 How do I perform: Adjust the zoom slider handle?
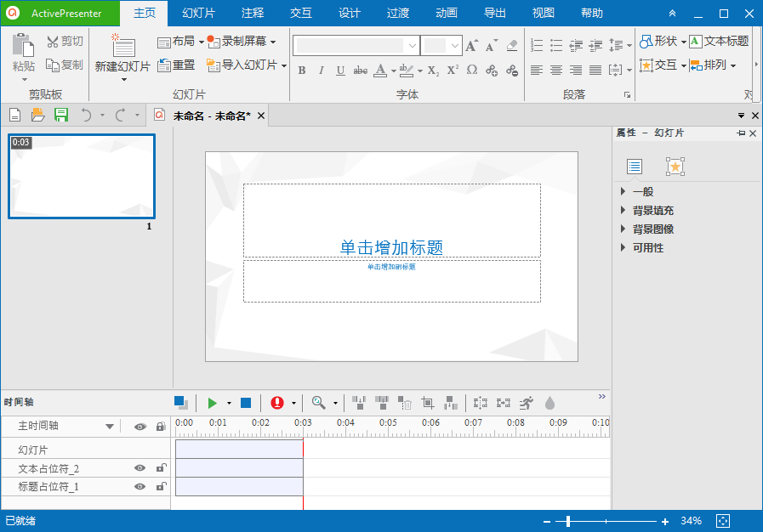click(x=568, y=521)
